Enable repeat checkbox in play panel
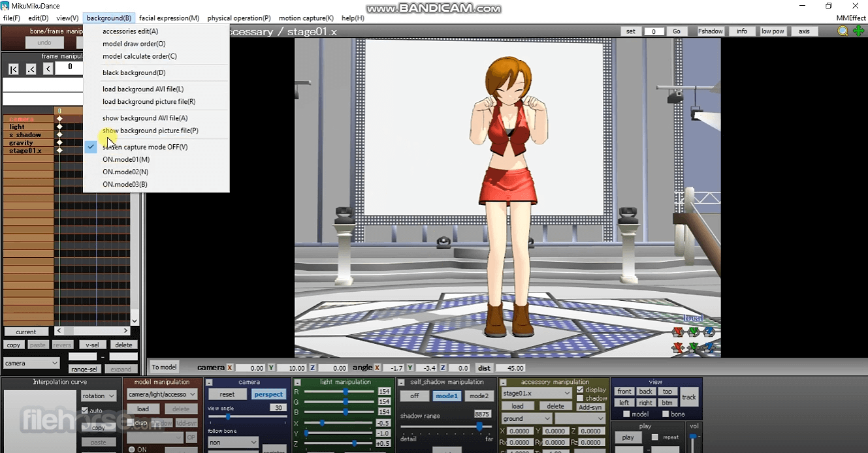This screenshot has height=453, width=868. click(655, 437)
